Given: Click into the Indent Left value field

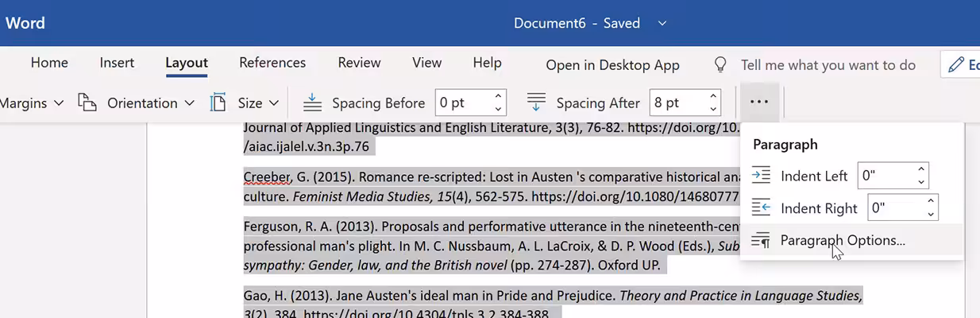Looking at the screenshot, I should (885, 176).
